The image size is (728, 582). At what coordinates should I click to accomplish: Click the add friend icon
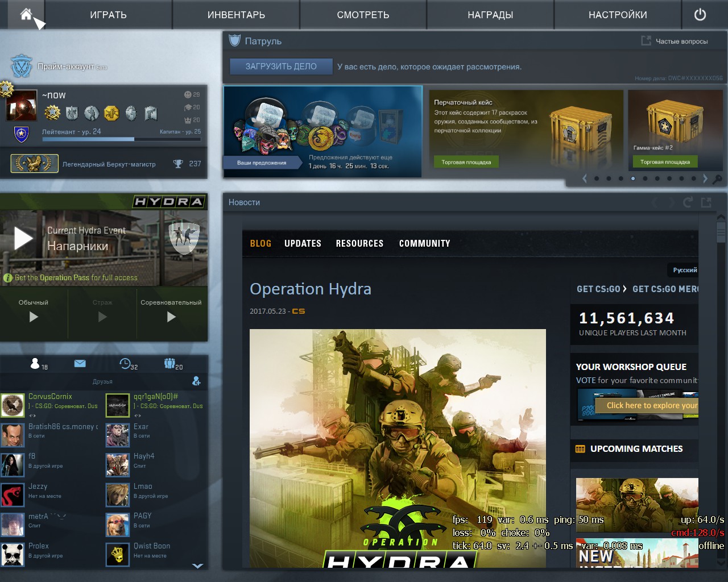[x=196, y=381]
